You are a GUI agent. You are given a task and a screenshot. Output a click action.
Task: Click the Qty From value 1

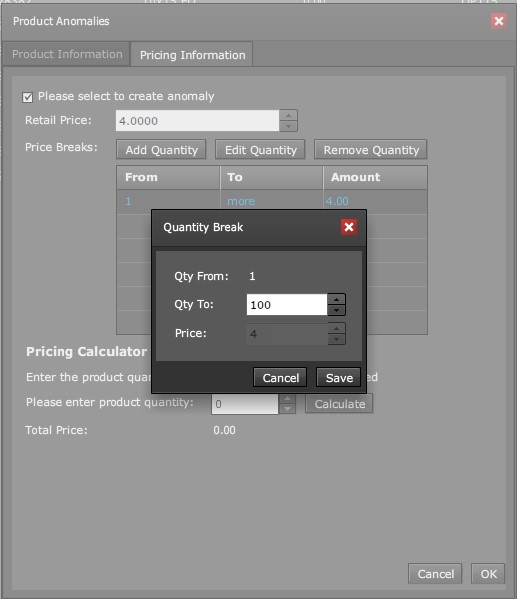pos(252,276)
